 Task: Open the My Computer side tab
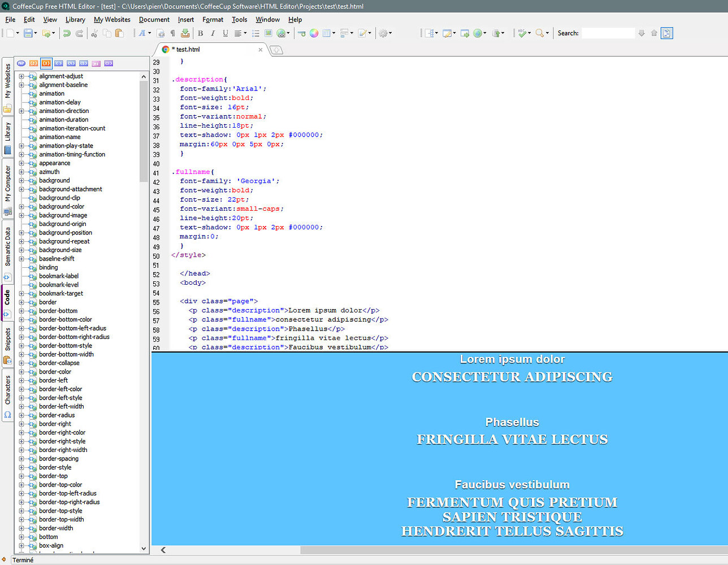click(x=7, y=189)
